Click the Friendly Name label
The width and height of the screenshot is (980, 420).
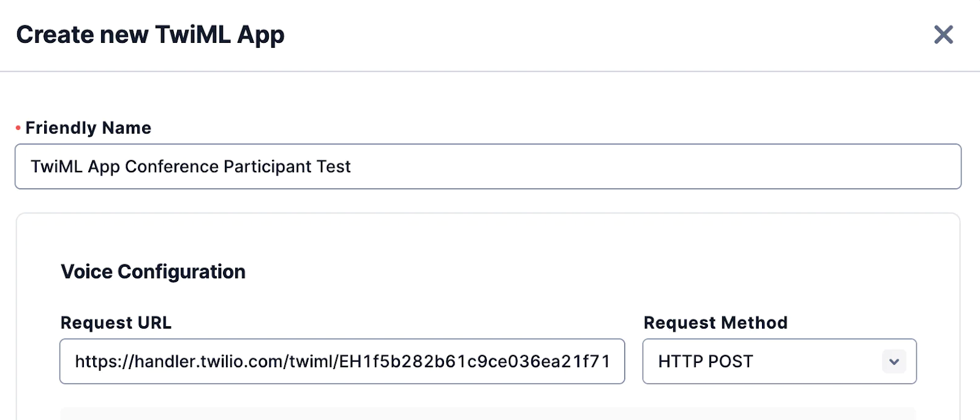pos(88,128)
